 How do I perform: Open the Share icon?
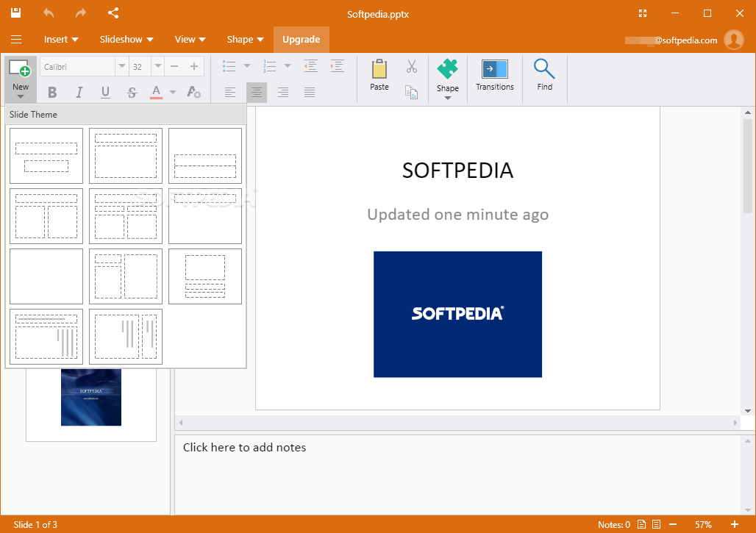pos(113,13)
